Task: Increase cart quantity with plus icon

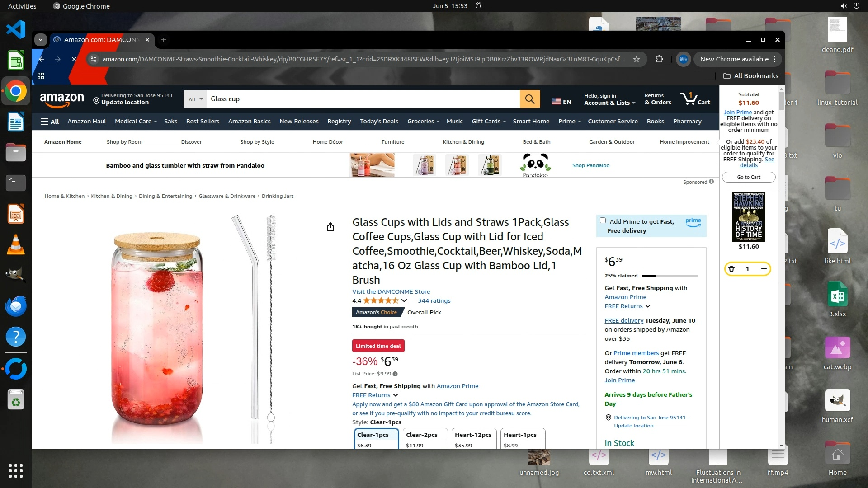Action: pyautogui.click(x=764, y=269)
